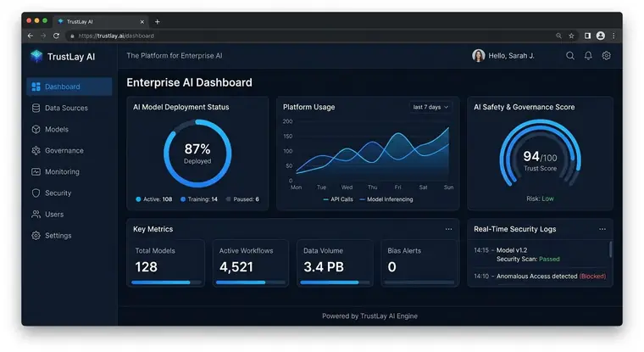Click The Platform for Enterprise AI tagline

[x=175, y=55]
